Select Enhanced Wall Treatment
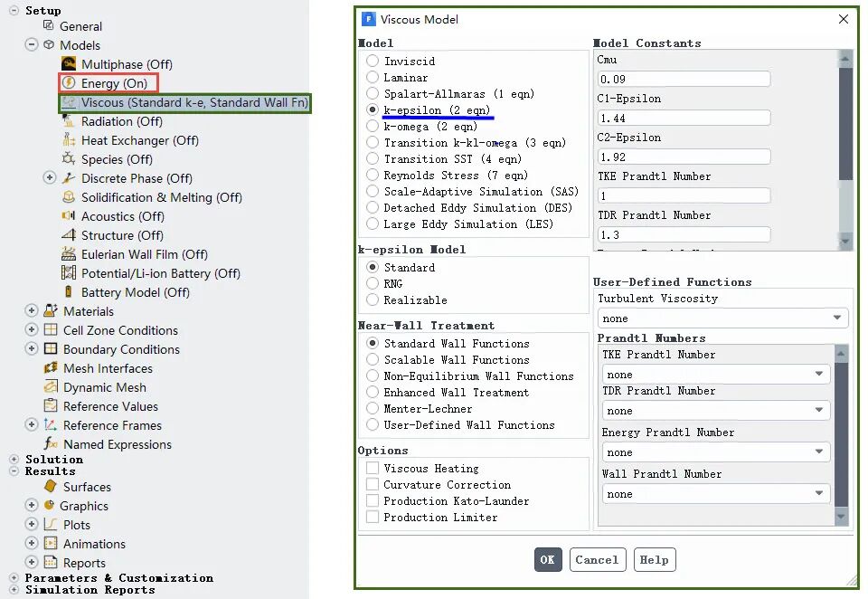 tap(373, 392)
